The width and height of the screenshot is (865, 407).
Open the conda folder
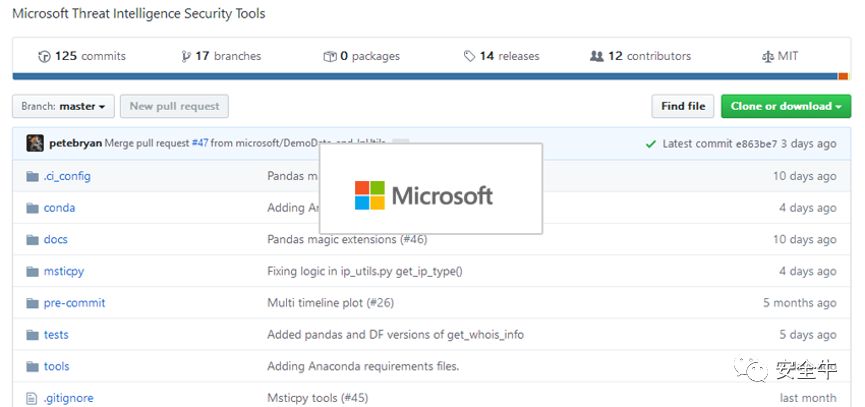tap(60, 208)
